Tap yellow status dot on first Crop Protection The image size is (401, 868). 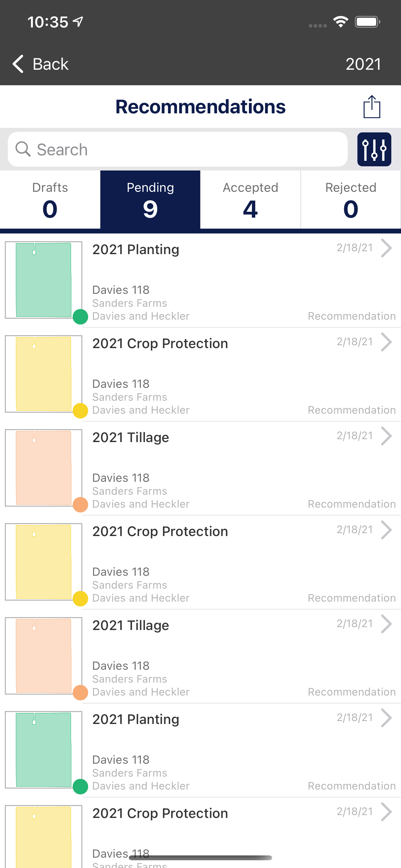pyautogui.click(x=80, y=410)
